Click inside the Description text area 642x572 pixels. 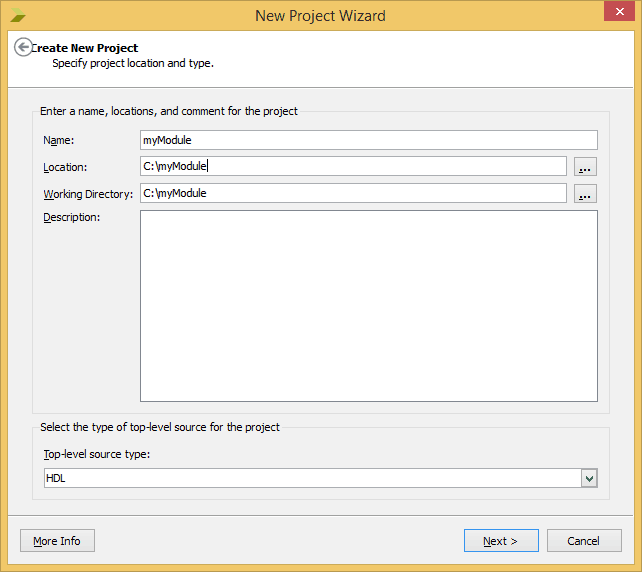pos(368,305)
